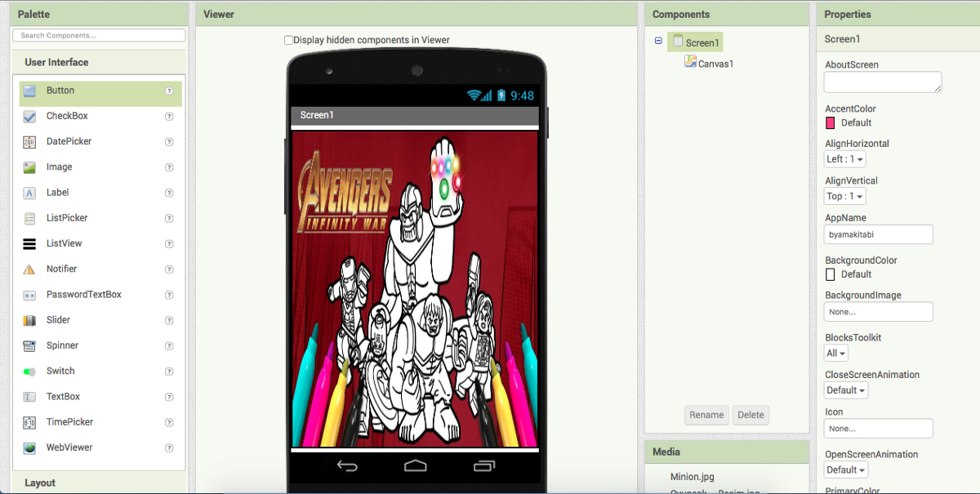Viewport: 980px width, 494px height.
Task: Open help for PasswordTextBox component
Action: (x=169, y=295)
